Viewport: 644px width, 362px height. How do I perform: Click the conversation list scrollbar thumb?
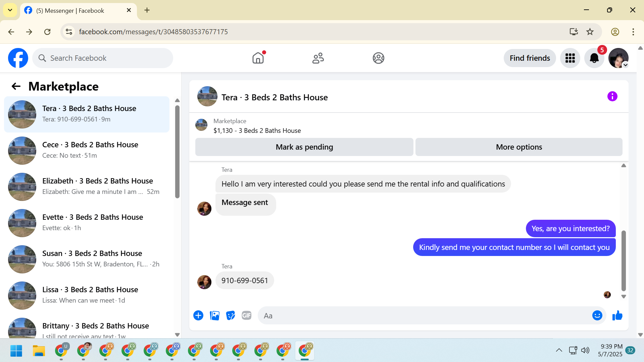tap(177, 152)
